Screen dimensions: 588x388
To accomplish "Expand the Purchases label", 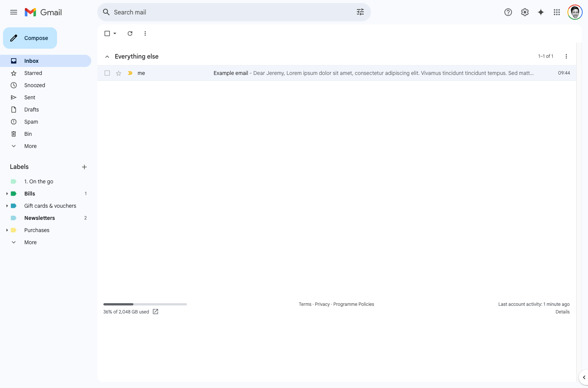I will click(x=7, y=230).
